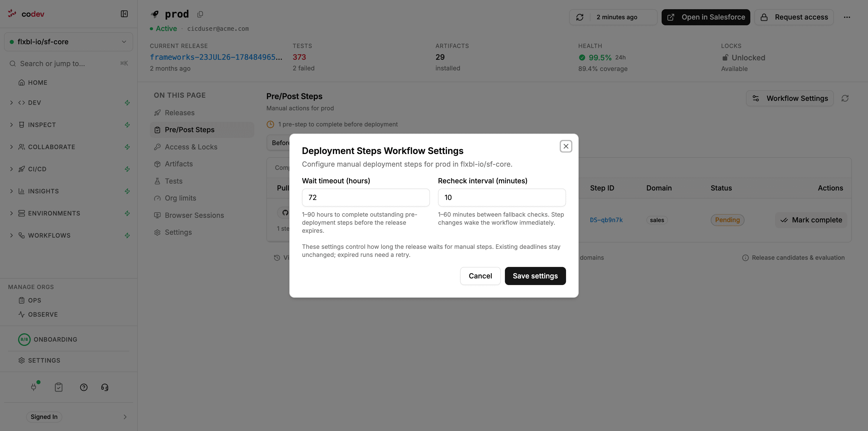The width and height of the screenshot is (868, 431).
Task: Go to Releases in page navigation
Action: pyautogui.click(x=202, y=113)
